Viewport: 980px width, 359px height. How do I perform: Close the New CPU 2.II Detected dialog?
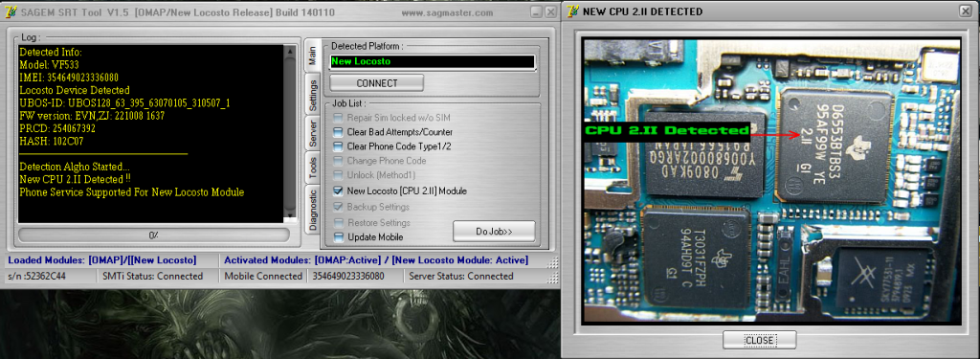coord(759,340)
